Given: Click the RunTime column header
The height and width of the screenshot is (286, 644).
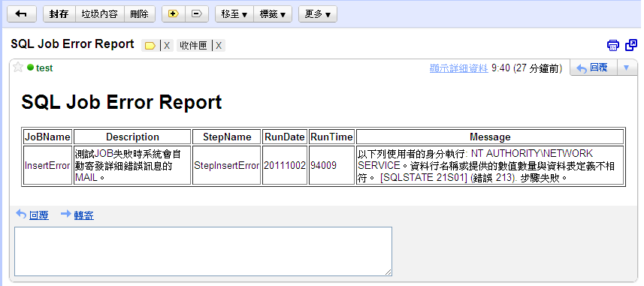Looking at the screenshot, I should coord(331,137).
